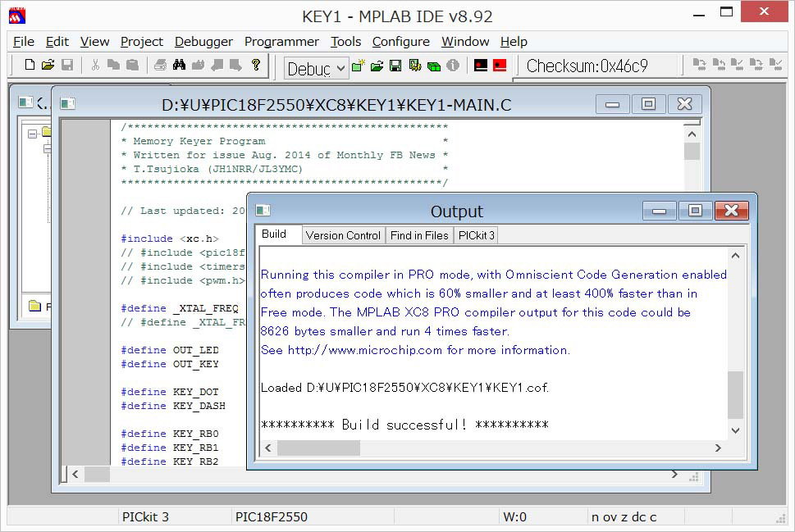The image size is (795, 532).
Task: Click the Save File floppy icon
Action: point(67,65)
